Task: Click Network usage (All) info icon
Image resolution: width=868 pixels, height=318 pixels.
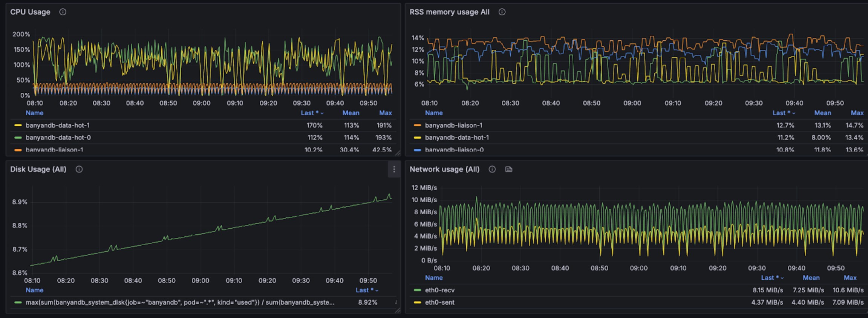Action: (x=492, y=169)
